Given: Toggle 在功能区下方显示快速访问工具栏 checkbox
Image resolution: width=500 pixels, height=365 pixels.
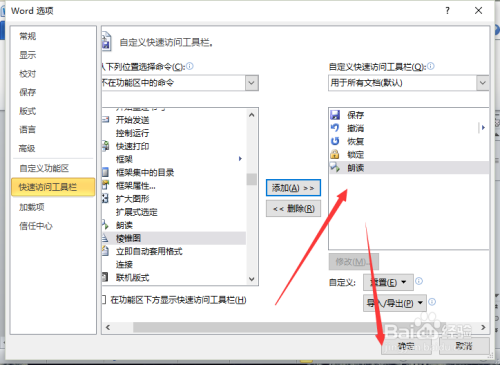Looking at the screenshot, I should (x=104, y=300).
